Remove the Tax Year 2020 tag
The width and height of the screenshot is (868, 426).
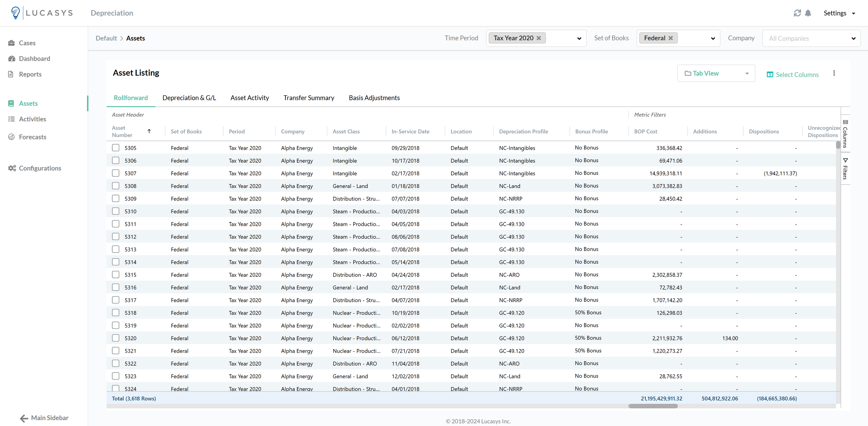(x=539, y=38)
